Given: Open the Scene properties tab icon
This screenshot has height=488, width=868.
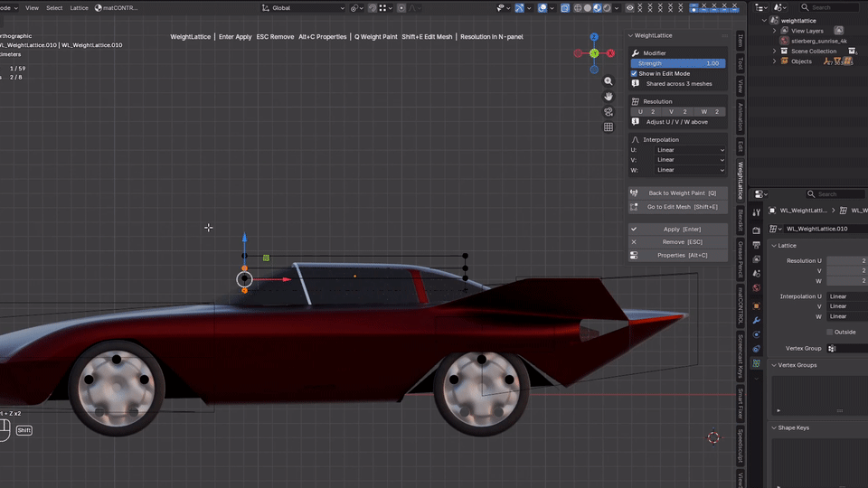Looking at the screenshot, I should 756,273.
